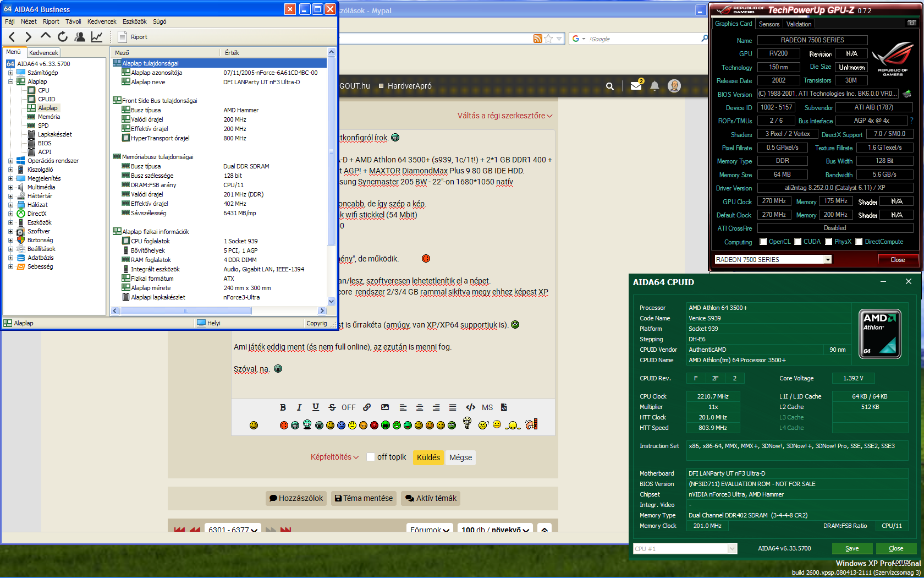Click Save in the AIDA64 CPUID window

point(852,548)
